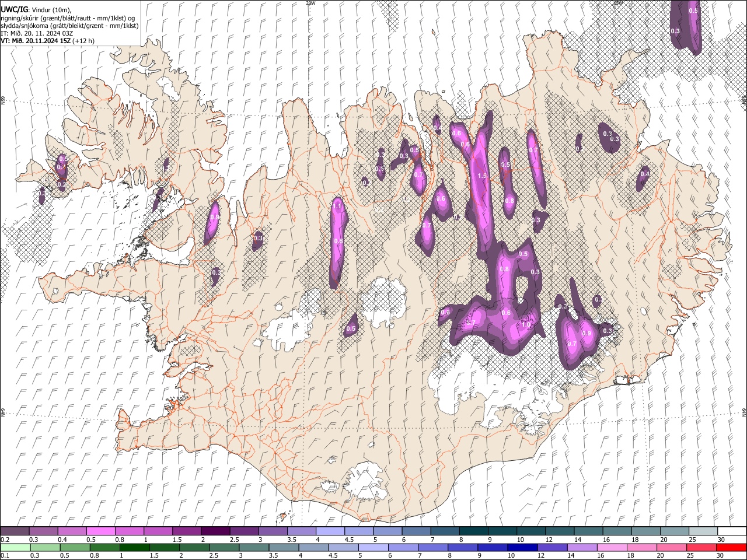Screen dimensions: 747x560
Task: Pick the light gray 25 snow legend swatch
Action: pyautogui.click(x=703, y=531)
